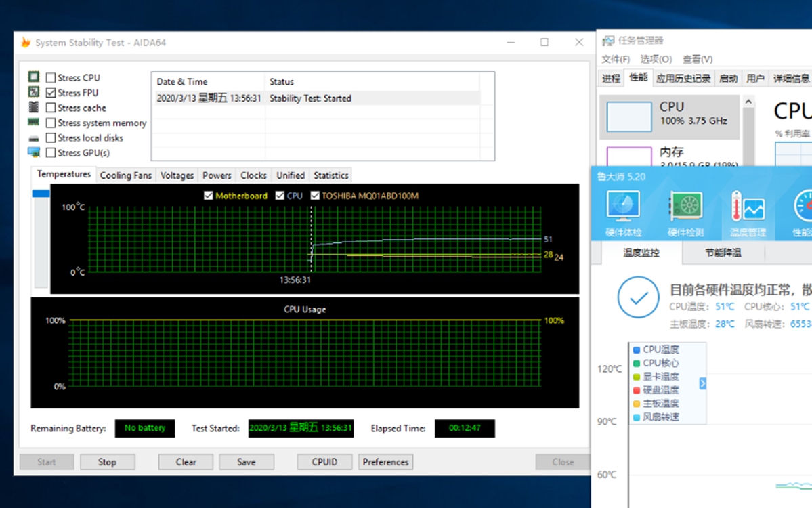The height and width of the screenshot is (508, 812).
Task: Select the temperature management icon
Action: tap(748, 207)
